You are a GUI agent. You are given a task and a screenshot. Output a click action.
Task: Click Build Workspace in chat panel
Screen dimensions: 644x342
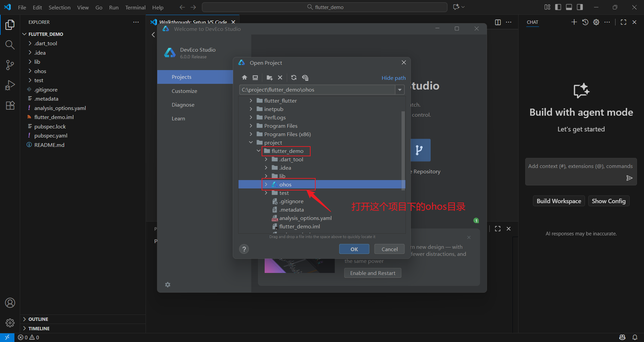point(559,201)
